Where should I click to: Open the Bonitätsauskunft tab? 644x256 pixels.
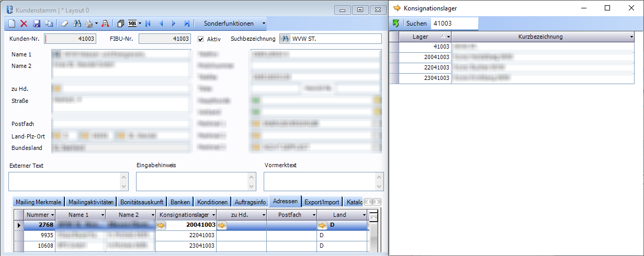142,202
